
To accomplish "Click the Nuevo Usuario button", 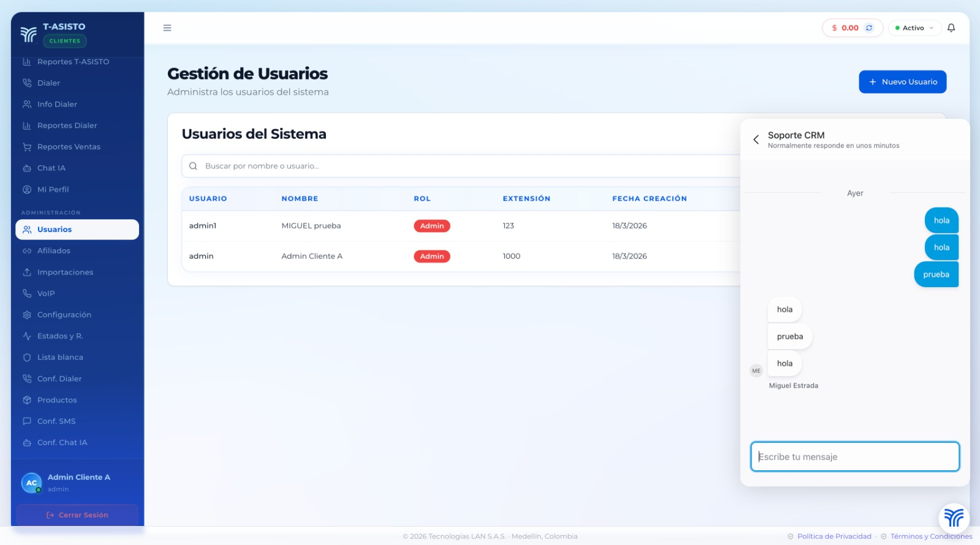I will pos(902,82).
